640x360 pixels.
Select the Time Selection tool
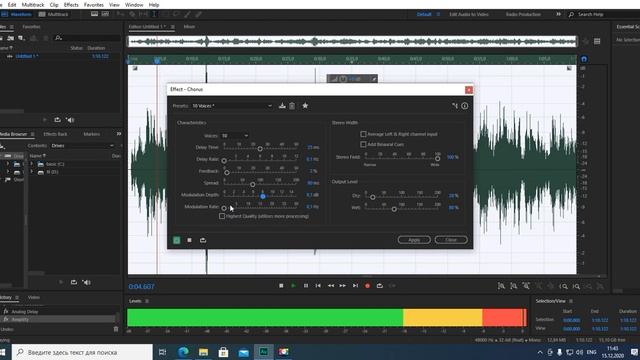154,14
